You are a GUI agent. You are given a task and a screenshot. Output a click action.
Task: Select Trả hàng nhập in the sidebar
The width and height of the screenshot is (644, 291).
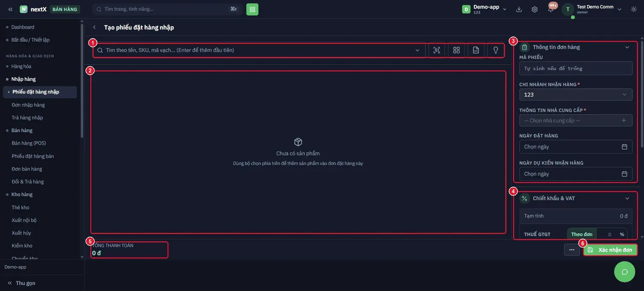point(27,118)
